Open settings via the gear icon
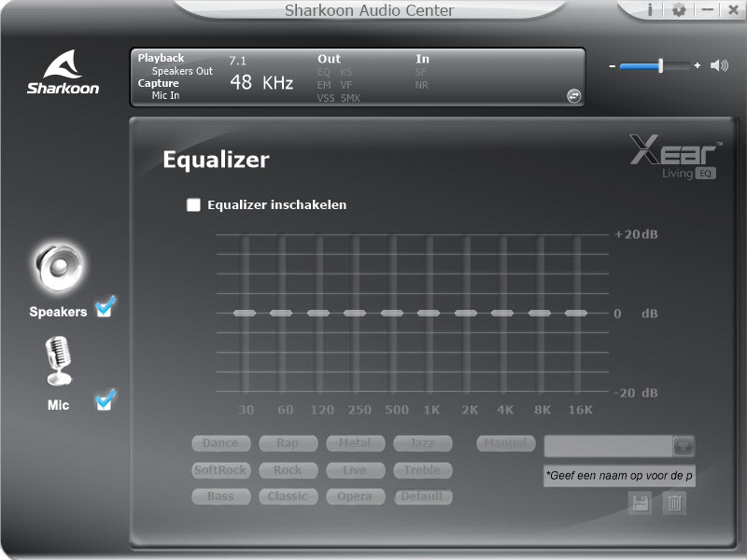 tap(679, 10)
